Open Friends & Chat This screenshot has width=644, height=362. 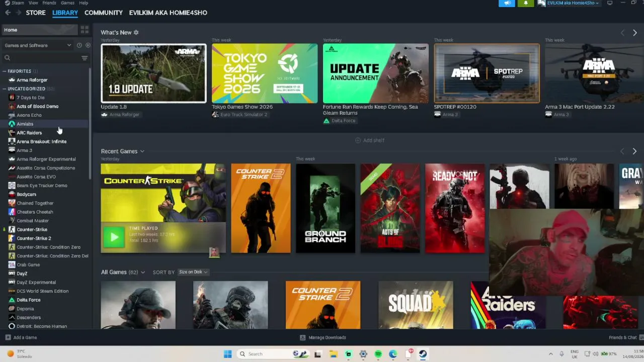click(x=623, y=337)
